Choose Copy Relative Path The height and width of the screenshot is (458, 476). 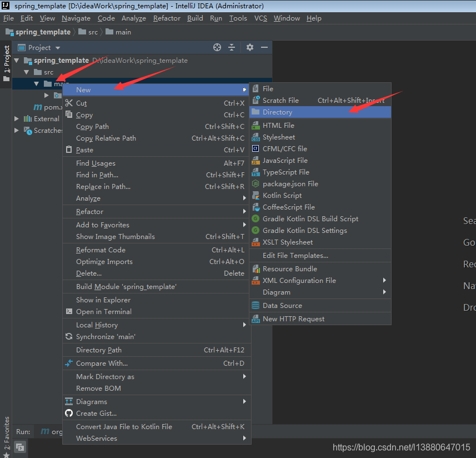pyautogui.click(x=157, y=138)
